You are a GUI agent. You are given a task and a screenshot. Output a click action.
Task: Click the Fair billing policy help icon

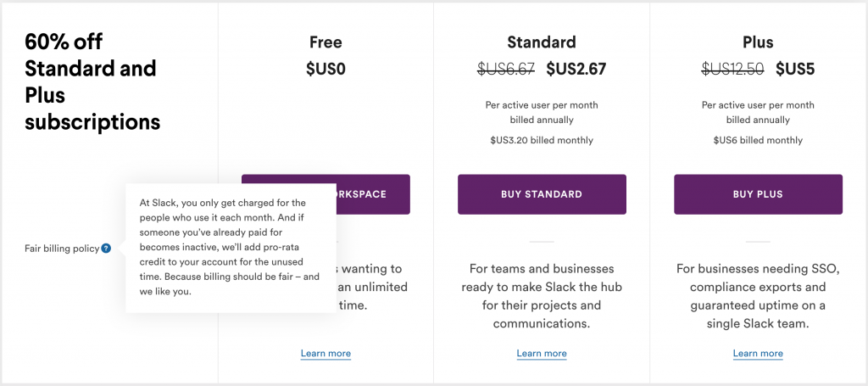click(x=106, y=249)
